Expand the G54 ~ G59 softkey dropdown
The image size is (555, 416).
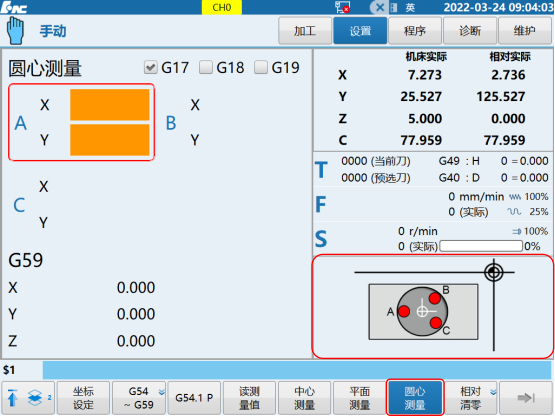[x=161, y=392]
